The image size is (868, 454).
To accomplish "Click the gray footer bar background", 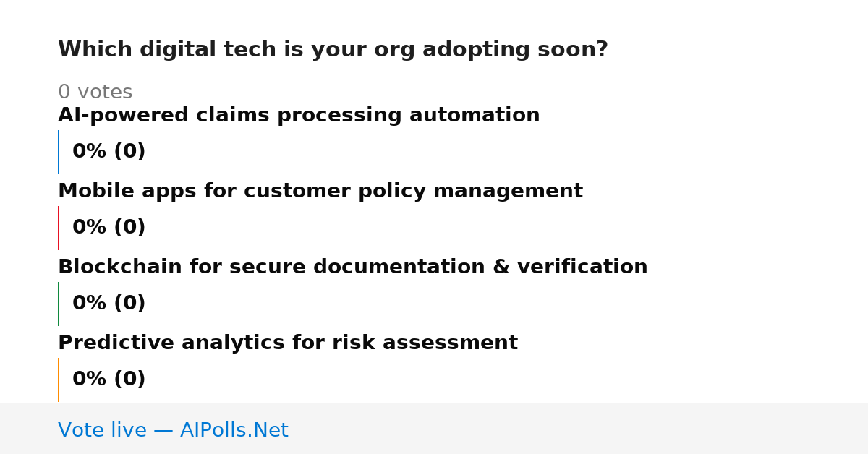I will pyautogui.click(x=579, y=429).
